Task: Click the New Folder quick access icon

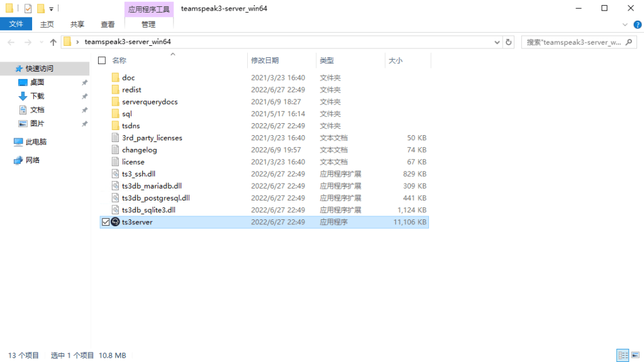Action: [40, 8]
